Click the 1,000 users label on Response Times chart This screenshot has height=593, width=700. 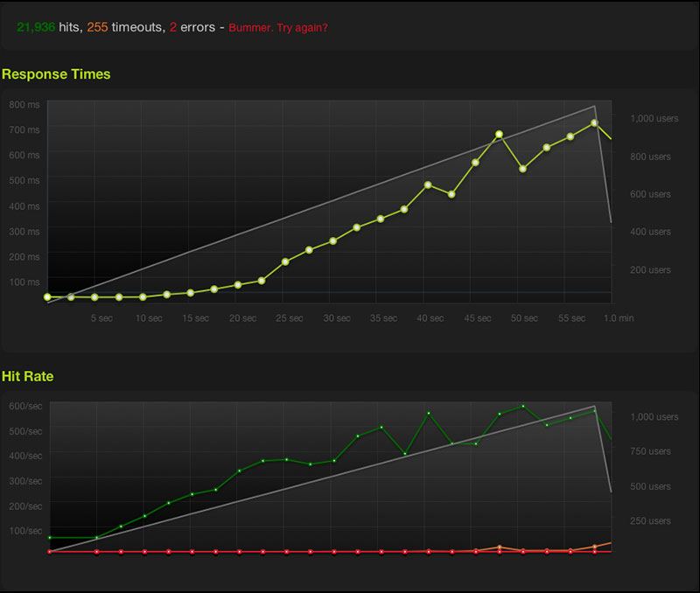pos(654,119)
